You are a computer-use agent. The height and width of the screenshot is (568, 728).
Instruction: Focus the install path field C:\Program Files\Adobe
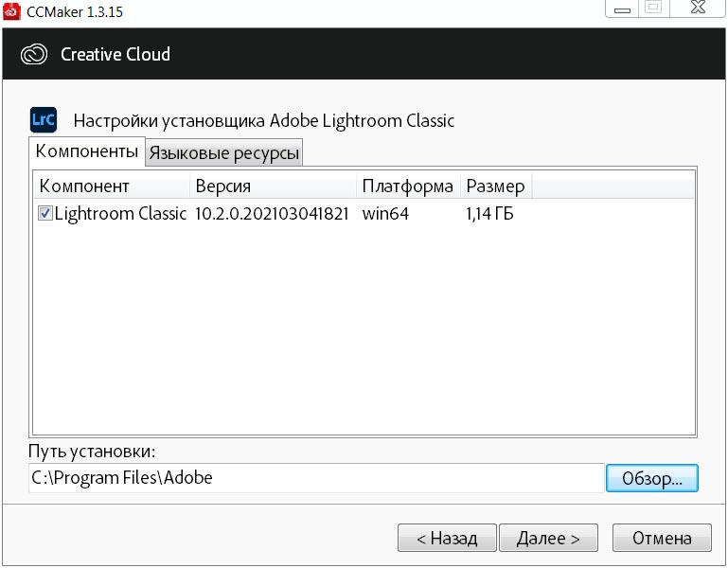click(x=316, y=478)
